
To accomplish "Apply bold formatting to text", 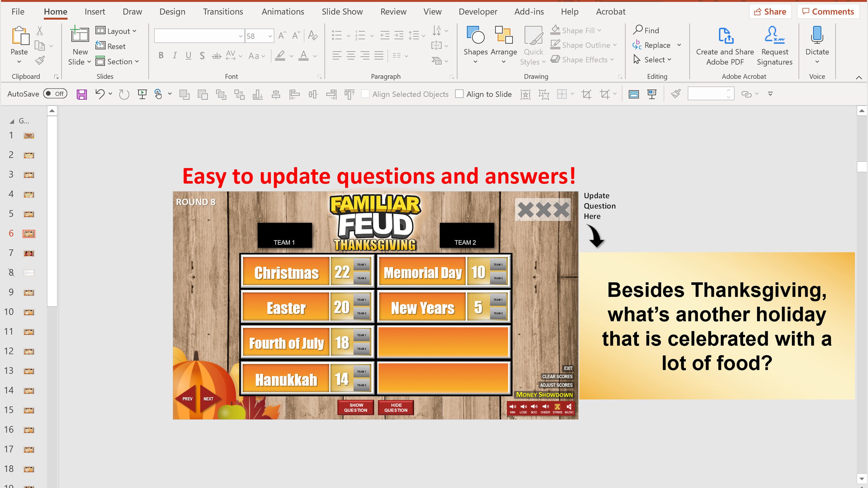I will [161, 56].
